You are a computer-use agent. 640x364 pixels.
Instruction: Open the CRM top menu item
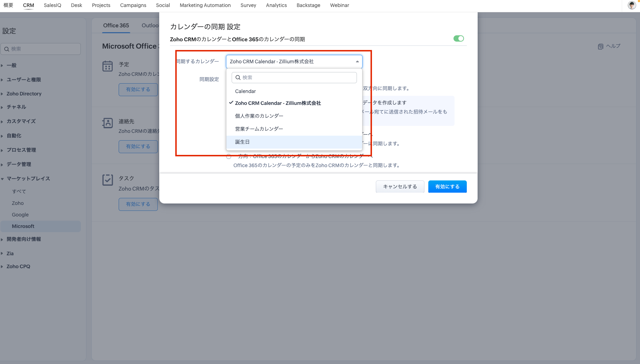[x=29, y=5]
